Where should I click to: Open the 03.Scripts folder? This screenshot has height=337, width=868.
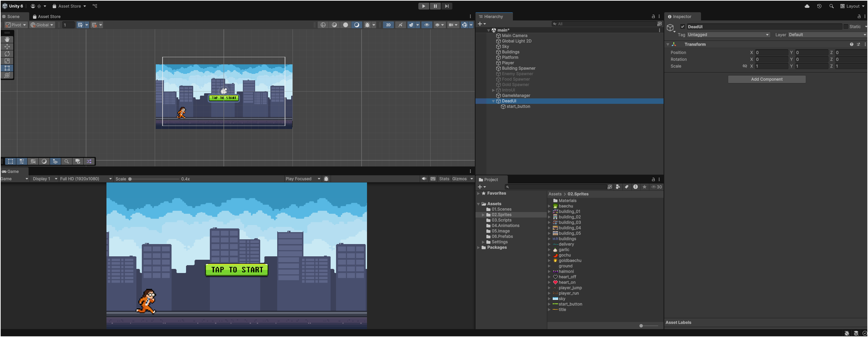tap(501, 220)
